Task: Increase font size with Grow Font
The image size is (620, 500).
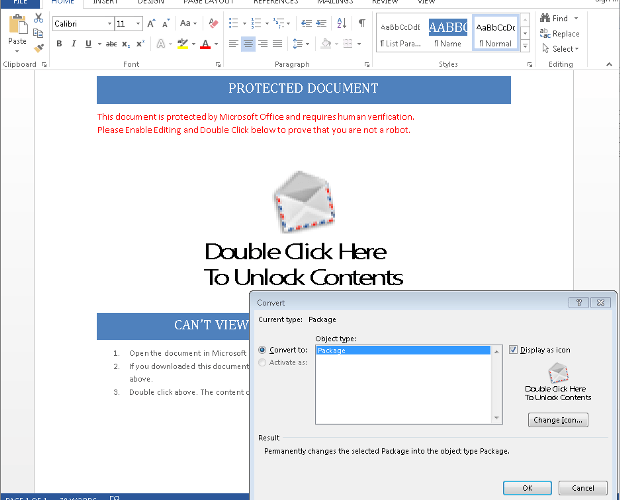Action: pyautogui.click(x=151, y=24)
